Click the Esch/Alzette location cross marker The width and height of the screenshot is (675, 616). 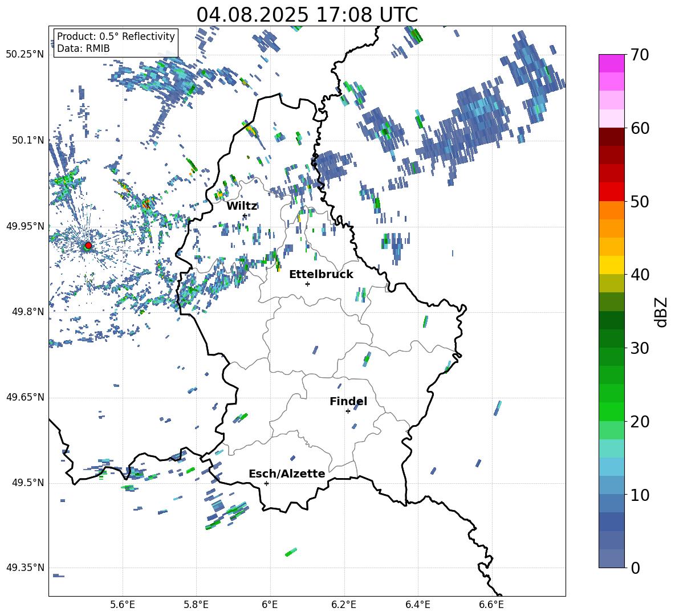[266, 483]
